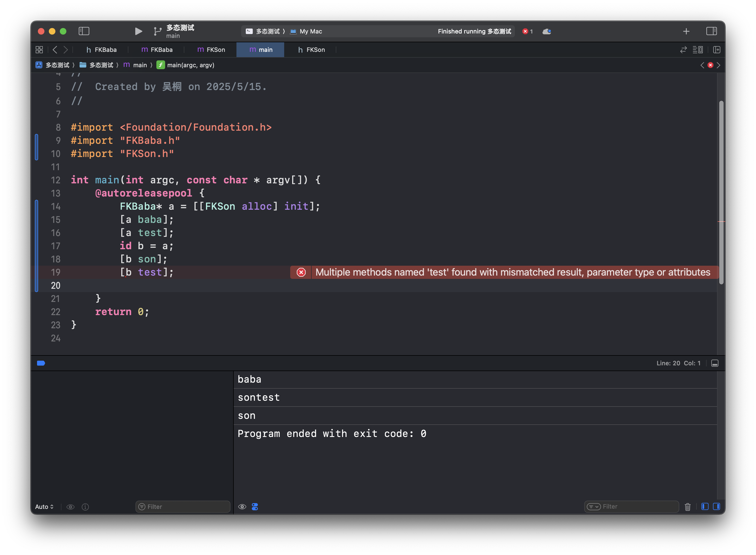Expand main(argc, argv) in jump bar
756x555 pixels.
tap(190, 65)
